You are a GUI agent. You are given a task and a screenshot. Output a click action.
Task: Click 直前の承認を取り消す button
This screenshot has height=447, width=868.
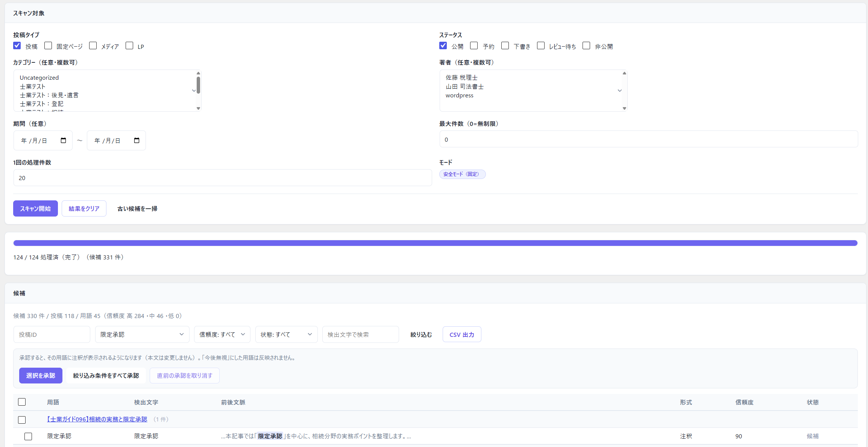185,376
